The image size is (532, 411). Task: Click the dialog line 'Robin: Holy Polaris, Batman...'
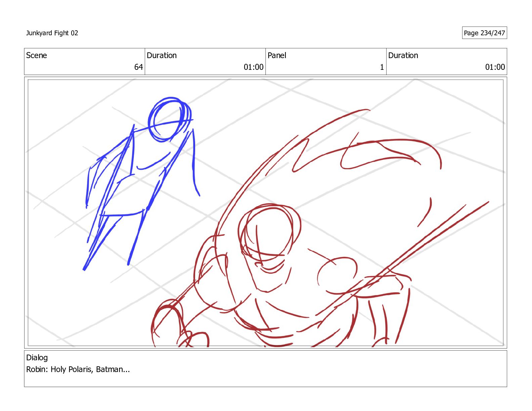[x=78, y=369]
